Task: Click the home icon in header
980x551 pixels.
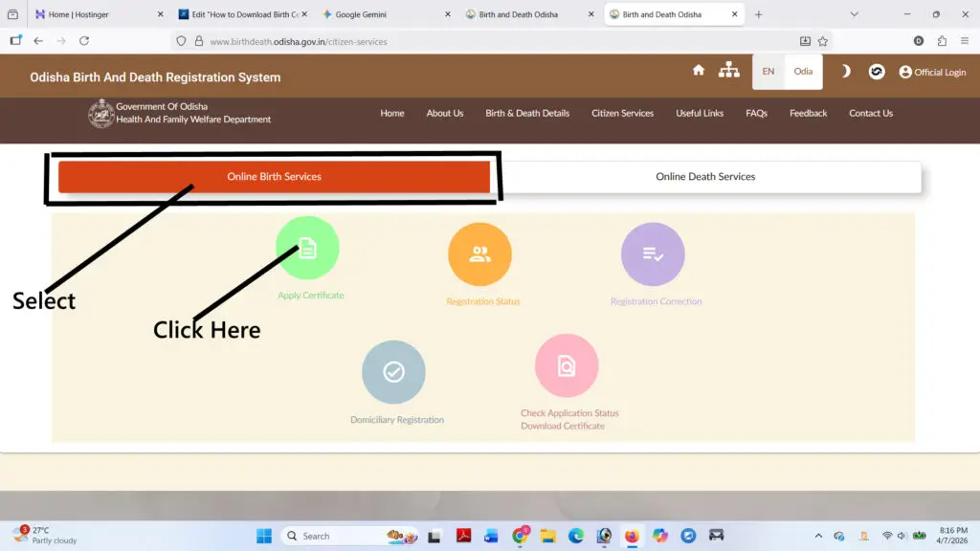Action: coord(699,71)
